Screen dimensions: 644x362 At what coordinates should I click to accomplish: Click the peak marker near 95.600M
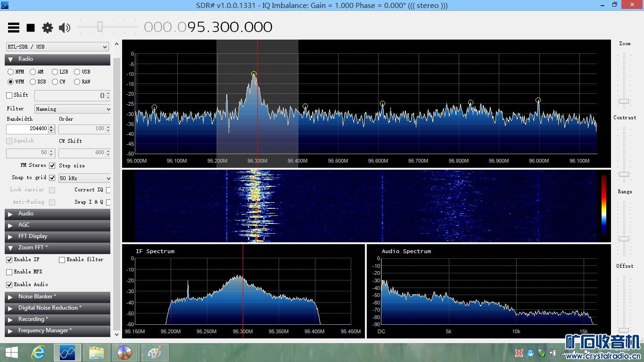pos(382,103)
